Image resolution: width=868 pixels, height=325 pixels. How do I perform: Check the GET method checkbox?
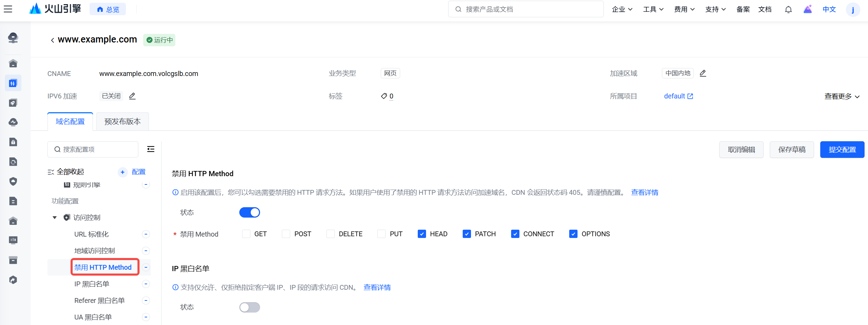coord(246,234)
